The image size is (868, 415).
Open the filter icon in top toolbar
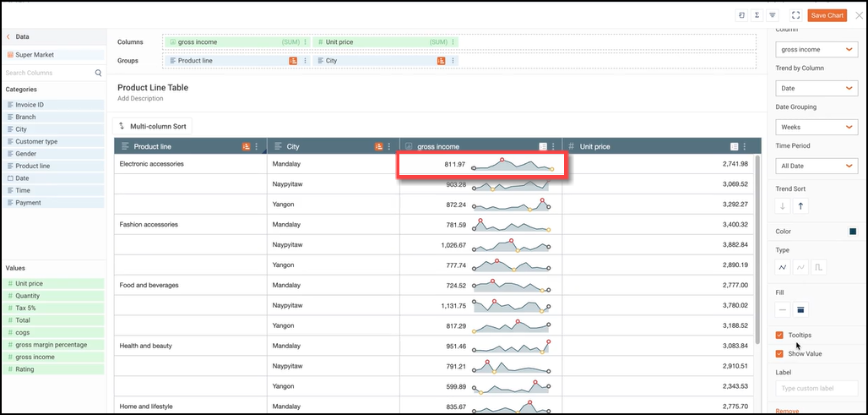(x=772, y=15)
